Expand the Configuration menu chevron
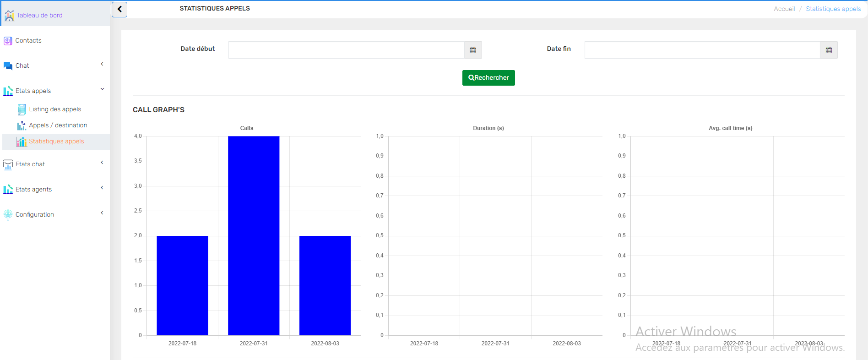 (x=102, y=213)
